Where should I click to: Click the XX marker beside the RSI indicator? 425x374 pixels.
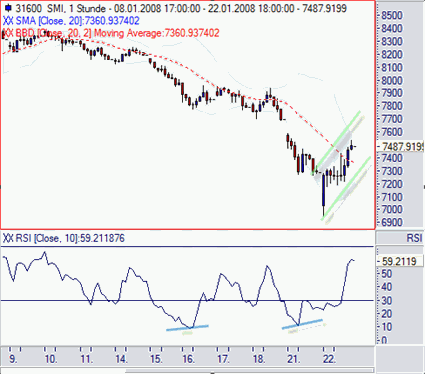[8, 238]
